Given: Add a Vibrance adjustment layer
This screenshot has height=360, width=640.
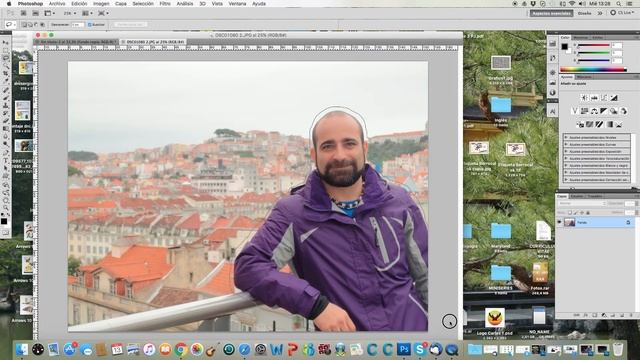Looking at the screenshot, I should 575,111.
